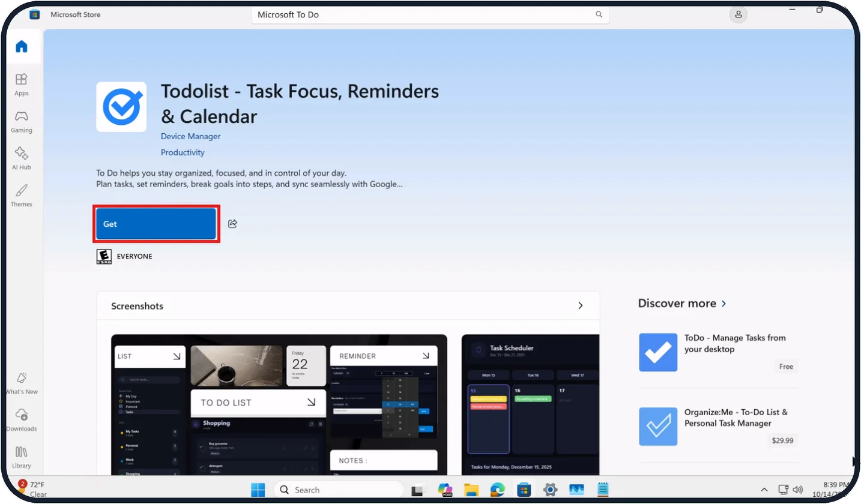Open ToDo - Manage Tasks from your desktop

pyautogui.click(x=735, y=343)
